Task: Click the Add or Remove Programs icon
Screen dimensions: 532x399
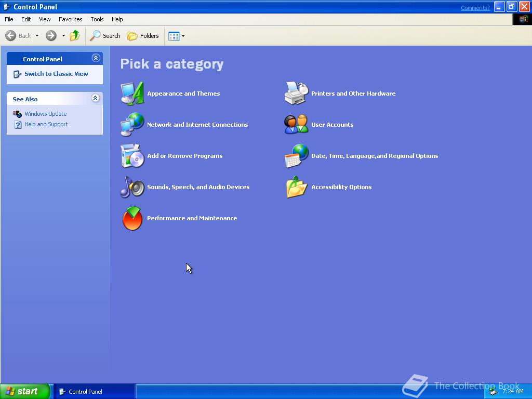Action: [x=132, y=156]
